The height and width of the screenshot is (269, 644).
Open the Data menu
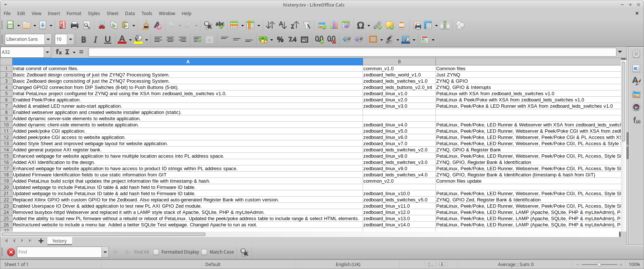[x=130, y=14]
